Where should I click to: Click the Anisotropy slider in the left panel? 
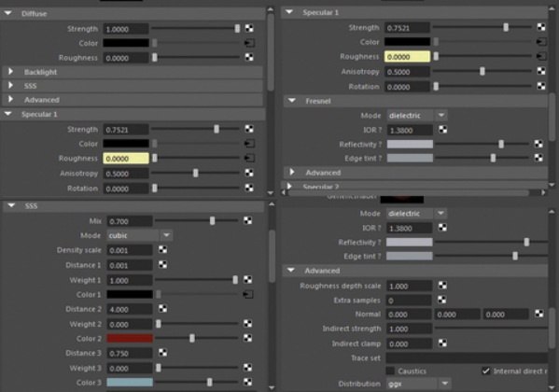click(x=196, y=174)
